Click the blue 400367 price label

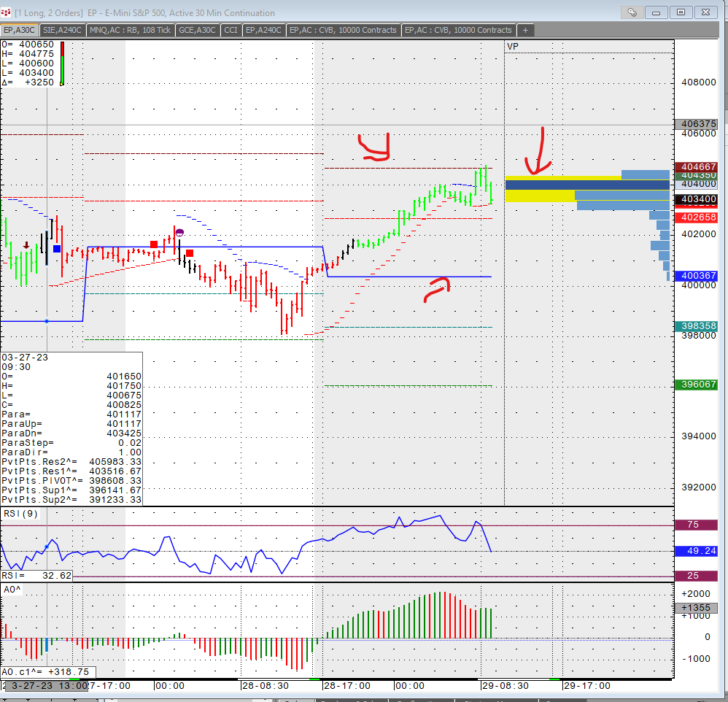click(696, 276)
